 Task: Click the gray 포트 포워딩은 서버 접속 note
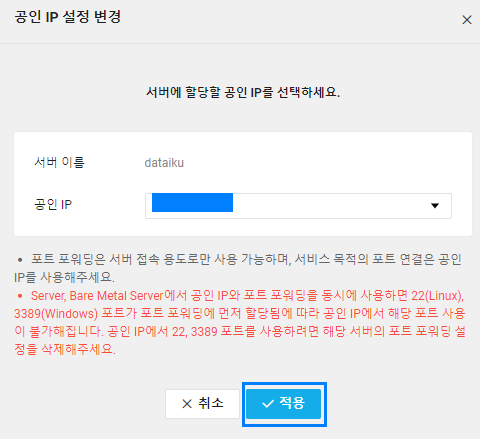pos(238,268)
